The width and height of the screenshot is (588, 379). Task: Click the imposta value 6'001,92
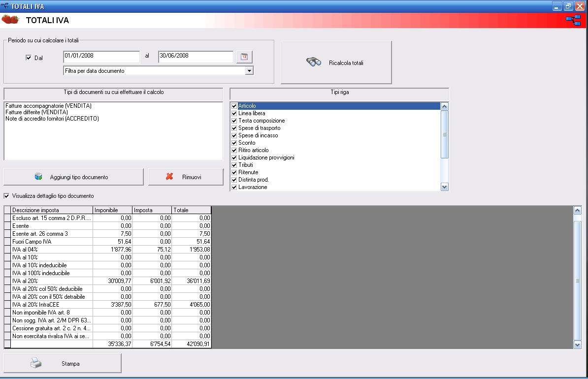pyautogui.click(x=152, y=281)
